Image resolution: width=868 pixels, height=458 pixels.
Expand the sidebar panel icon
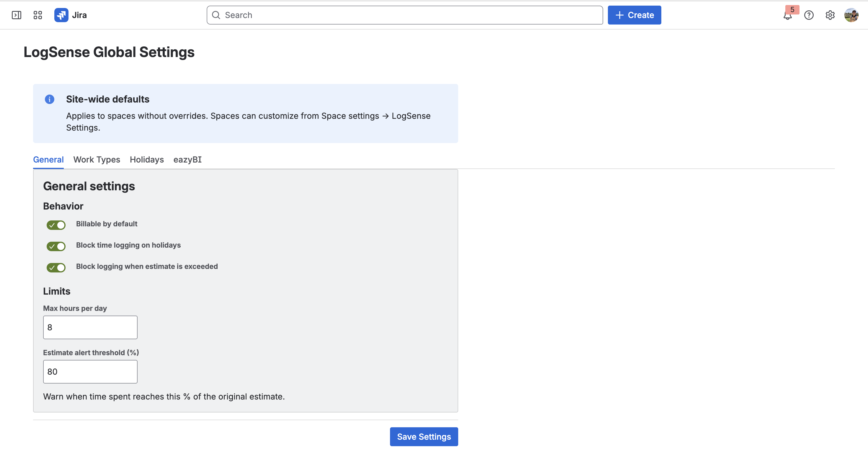(17, 15)
